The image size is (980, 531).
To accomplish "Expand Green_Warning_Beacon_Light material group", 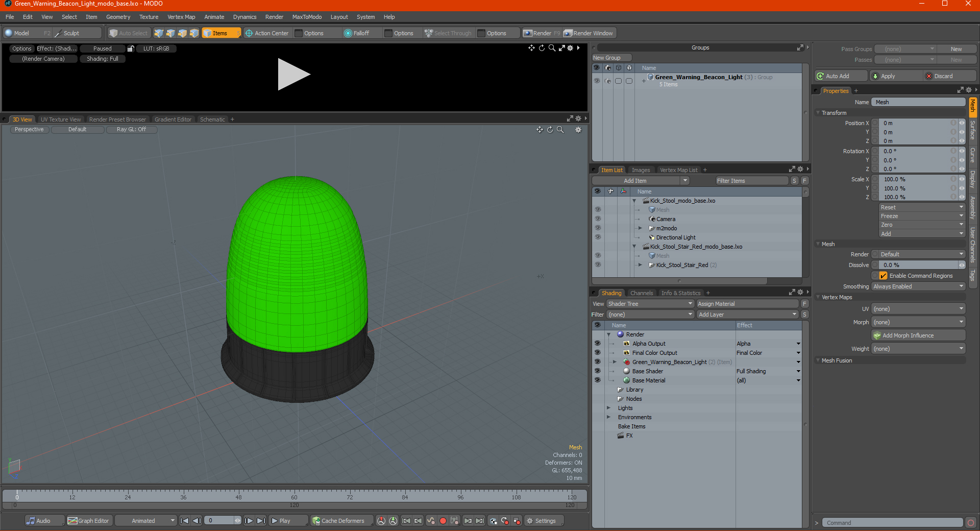I will pos(615,362).
